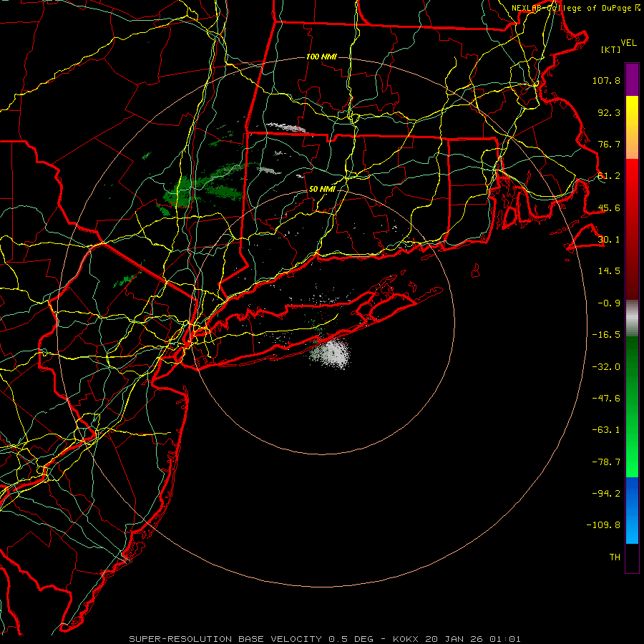The image size is (644, 644).
Task: Click the 45.6 value on velocity scale
Action: [609, 208]
